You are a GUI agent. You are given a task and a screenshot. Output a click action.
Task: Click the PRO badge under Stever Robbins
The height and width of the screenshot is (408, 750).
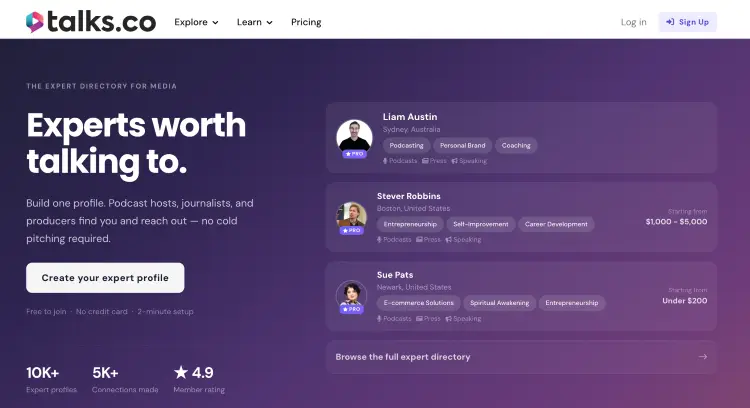(352, 231)
